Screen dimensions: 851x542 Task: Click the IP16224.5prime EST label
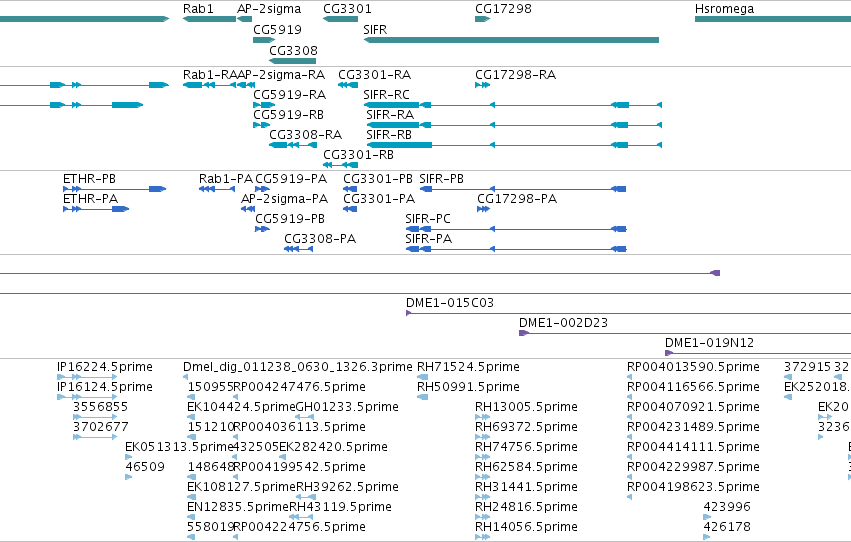click(105, 367)
